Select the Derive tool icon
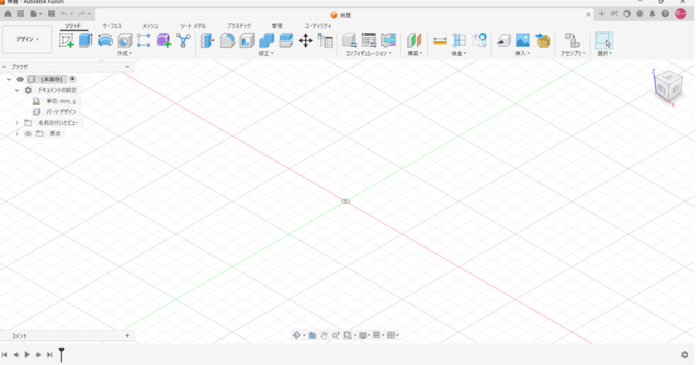Viewport: 698px width, 365px height. pyautogui.click(x=183, y=41)
